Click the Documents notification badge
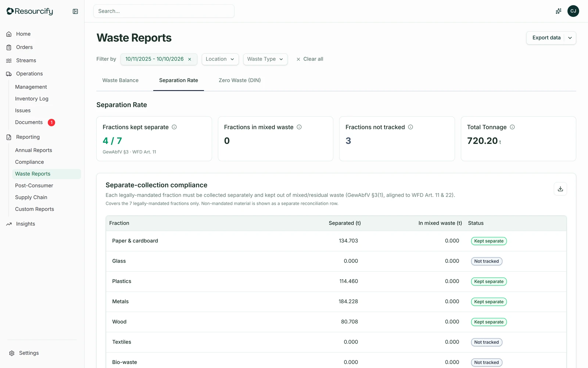This screenshot has height=368, width=588. click(x=51, y=123)
